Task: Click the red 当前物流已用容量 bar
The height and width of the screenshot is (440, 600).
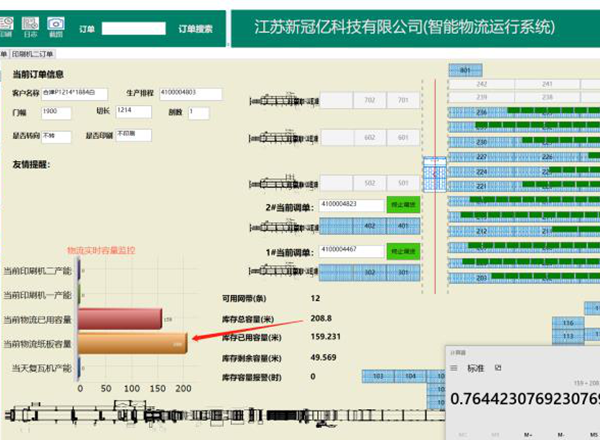Action: coord(120,318)
